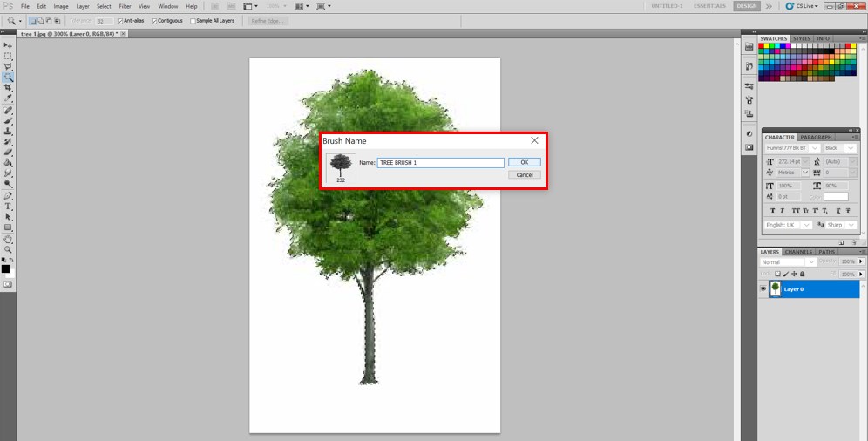Viewport: 868px width, 441px height.
Task: Click the Underline character style button
Action: (838, 211)
